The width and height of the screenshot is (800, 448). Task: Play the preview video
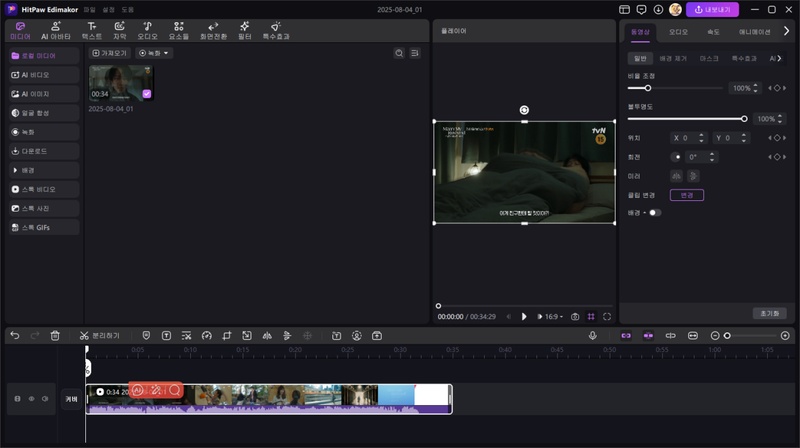523,317
